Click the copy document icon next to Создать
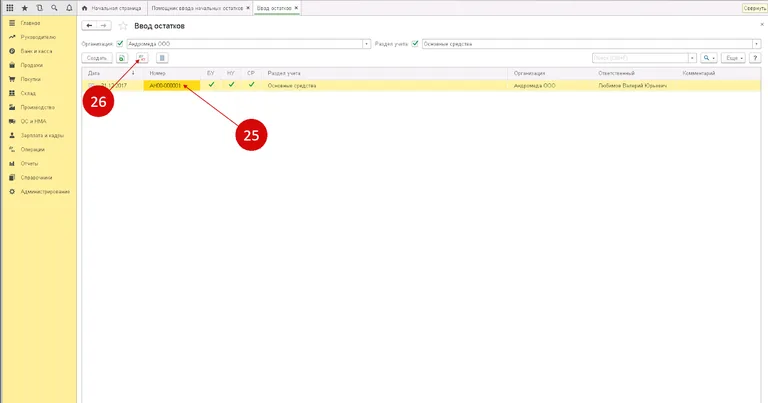Image resolution: width=768 pixels, height=403 pixels. pyautogui.click(x=121, y=59)
